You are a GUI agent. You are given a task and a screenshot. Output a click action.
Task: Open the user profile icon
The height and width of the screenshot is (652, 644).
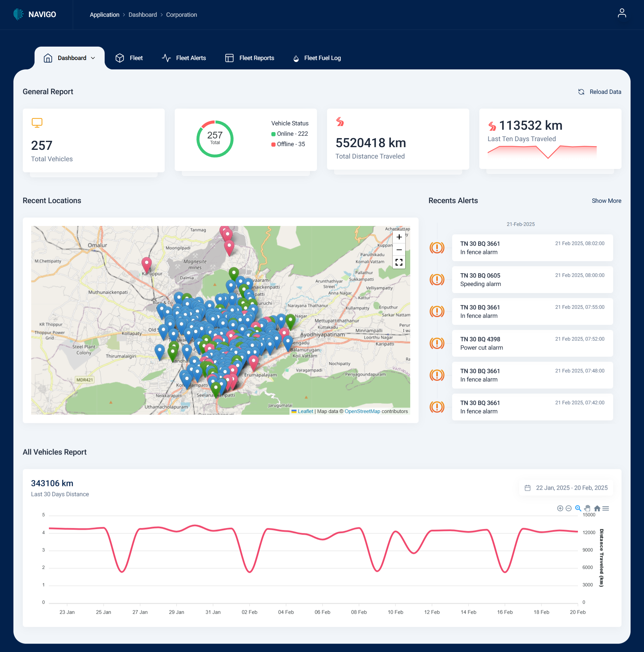(622, 13)
